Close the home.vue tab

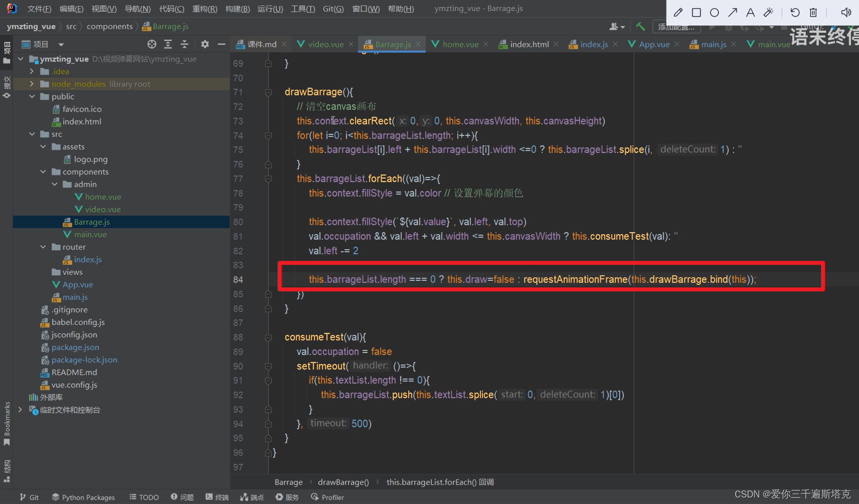pos(486,45)
